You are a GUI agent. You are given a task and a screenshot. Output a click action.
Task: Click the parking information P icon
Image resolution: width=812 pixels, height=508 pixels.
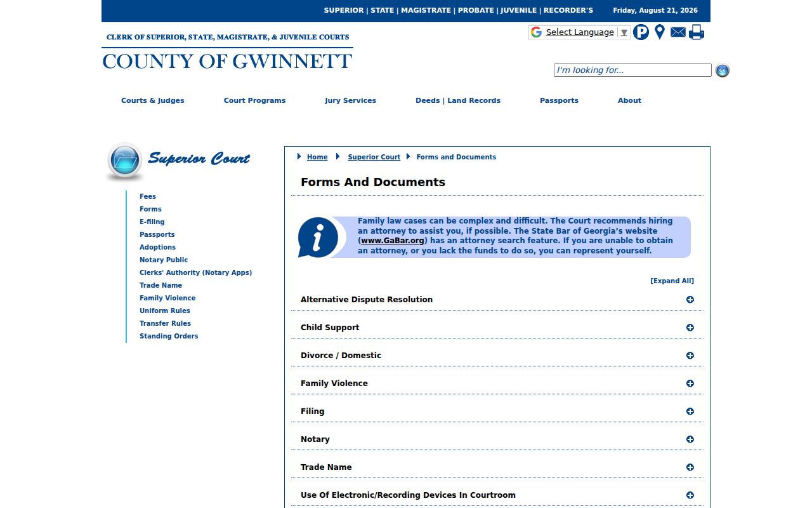coord(641,32)
